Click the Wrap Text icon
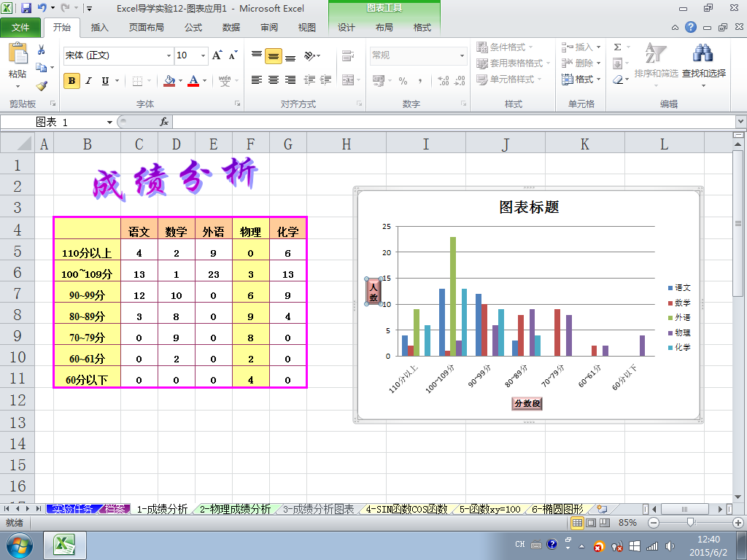 348,55
